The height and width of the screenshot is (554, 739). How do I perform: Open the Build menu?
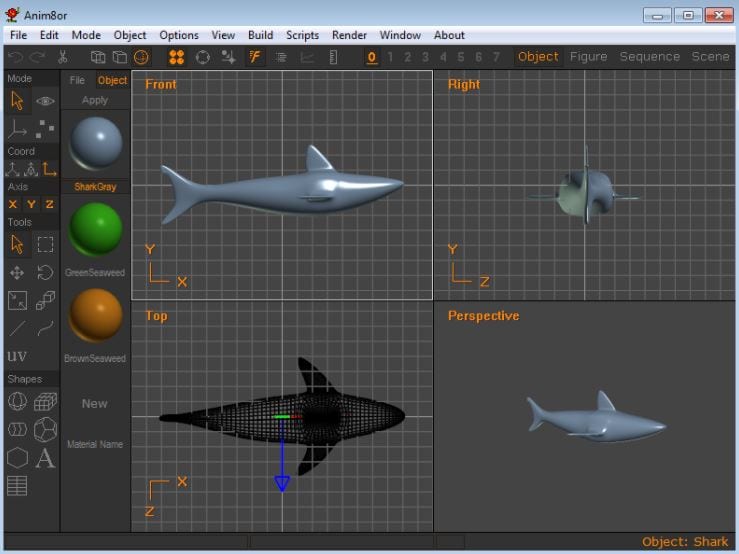pos(260,35)
